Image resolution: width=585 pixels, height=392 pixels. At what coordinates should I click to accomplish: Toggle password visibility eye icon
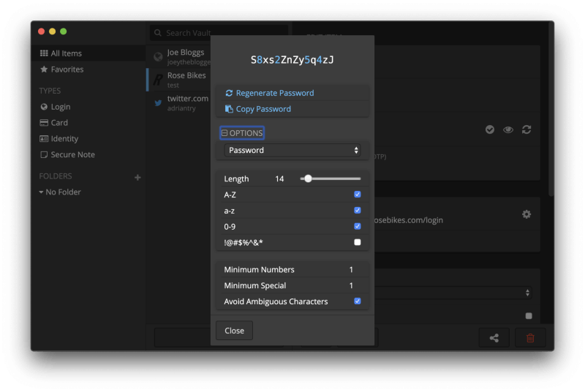507,129
